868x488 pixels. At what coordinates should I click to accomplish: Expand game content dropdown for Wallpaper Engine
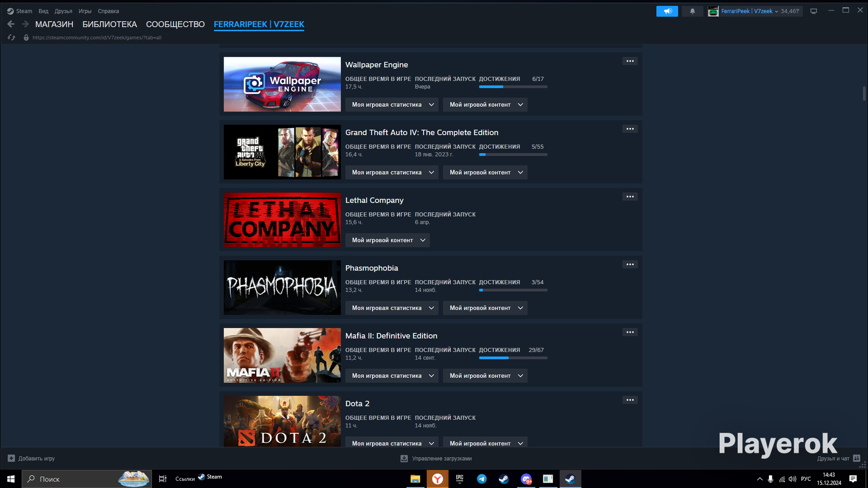485,104
